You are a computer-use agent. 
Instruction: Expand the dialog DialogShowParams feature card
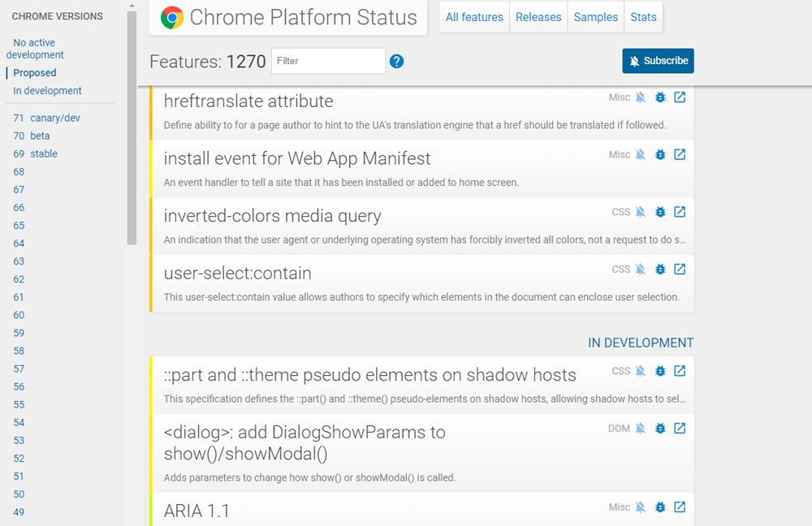tap(421, 453)
